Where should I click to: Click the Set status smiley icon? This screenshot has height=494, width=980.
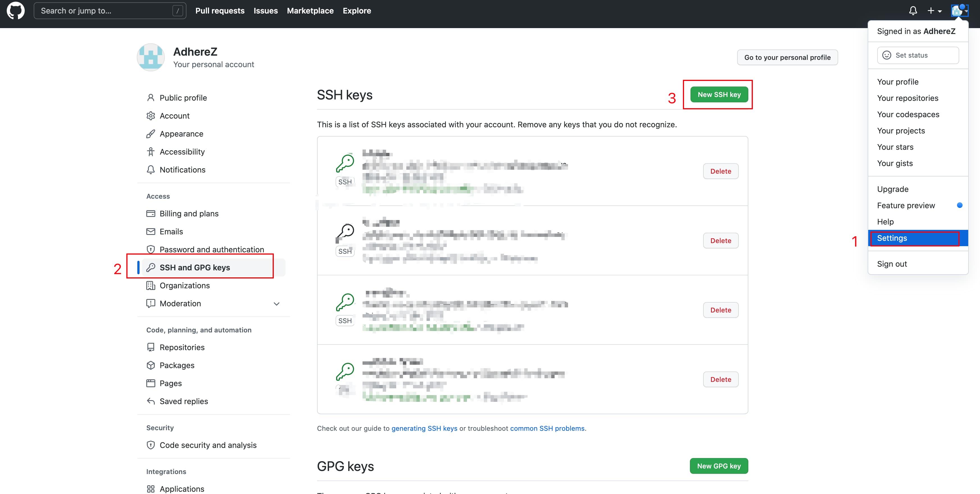click(x=887, y=55)
